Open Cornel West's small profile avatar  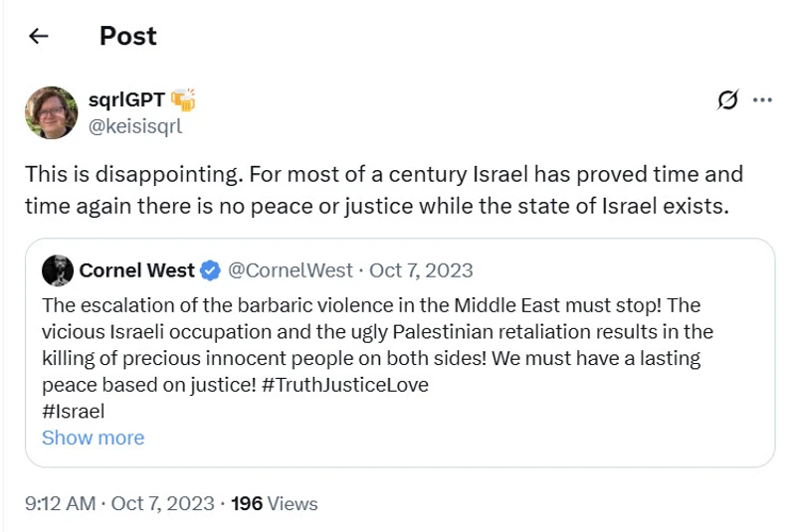click(x=58, y=270)
